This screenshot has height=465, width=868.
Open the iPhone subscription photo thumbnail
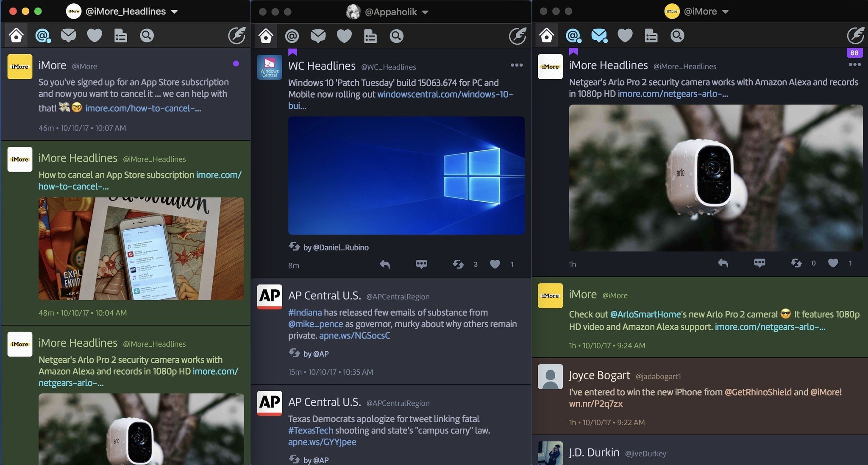[x=141, y=249]
